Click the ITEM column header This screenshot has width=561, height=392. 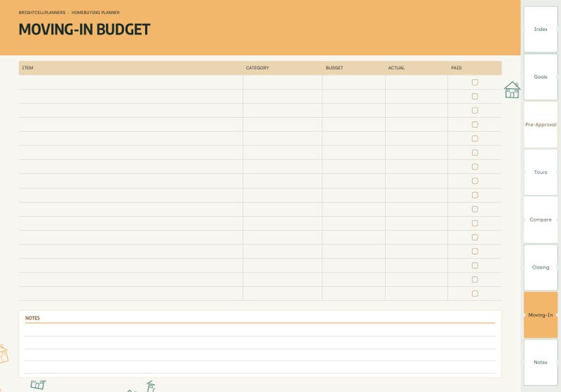click(x=28, y=68)
